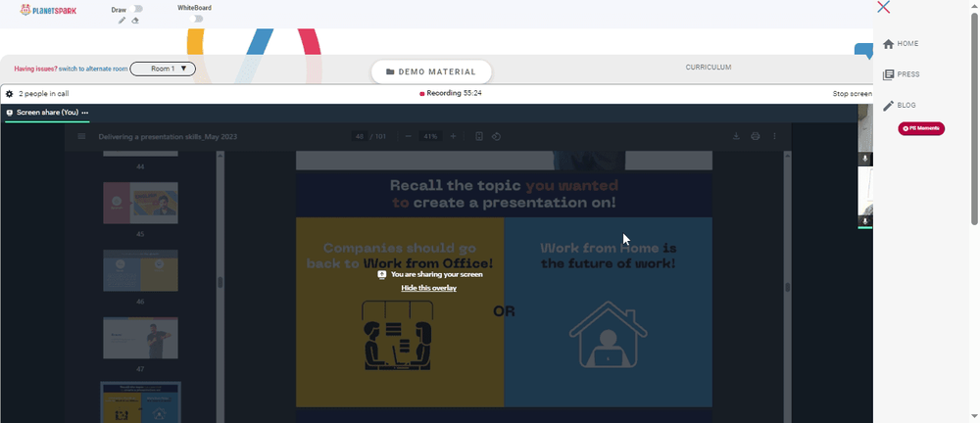Image resolution: width=980 pixels, height=423 pixels.
Task: Click the PlanetSpark logo
Action: pyautogui.click(x=48, y=10)
